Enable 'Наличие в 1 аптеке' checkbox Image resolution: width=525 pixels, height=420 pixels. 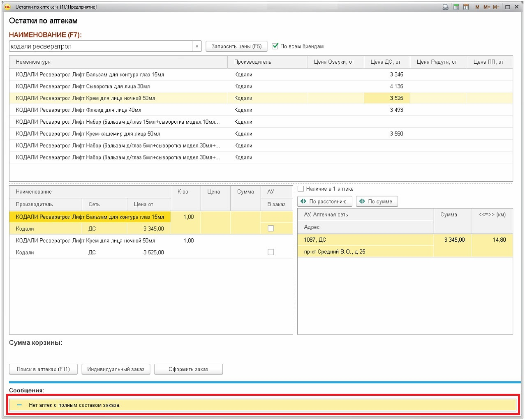(301, 189)
